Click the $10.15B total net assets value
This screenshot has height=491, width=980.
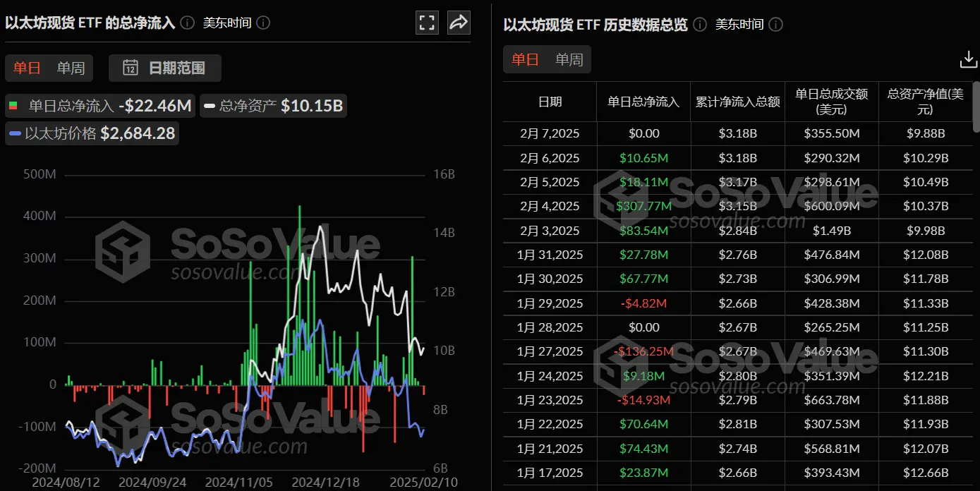312,106
